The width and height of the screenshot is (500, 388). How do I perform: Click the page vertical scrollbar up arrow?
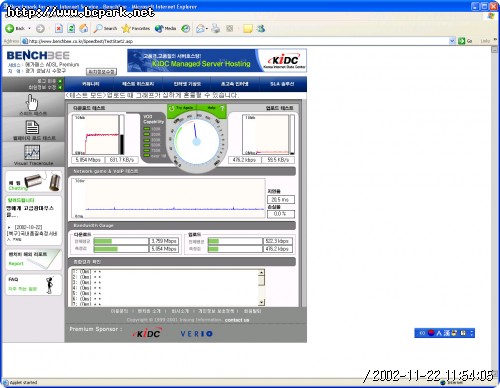coord(494,49)
